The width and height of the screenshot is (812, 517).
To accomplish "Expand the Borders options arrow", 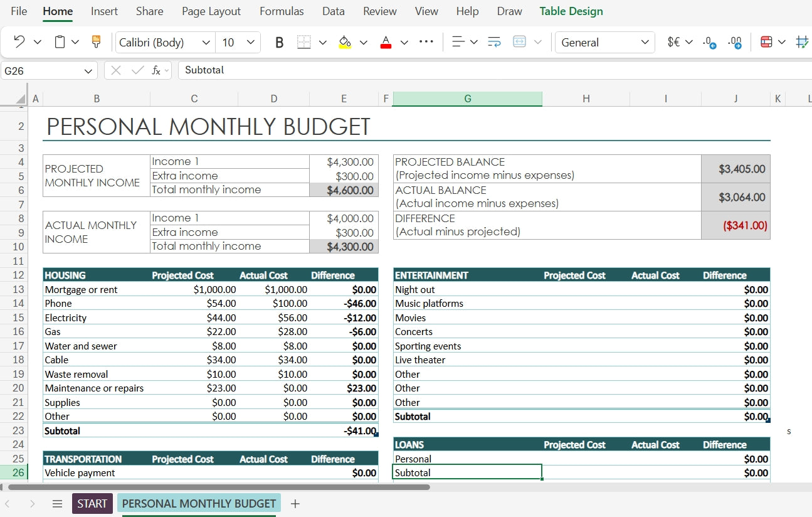I will point(323,42).
